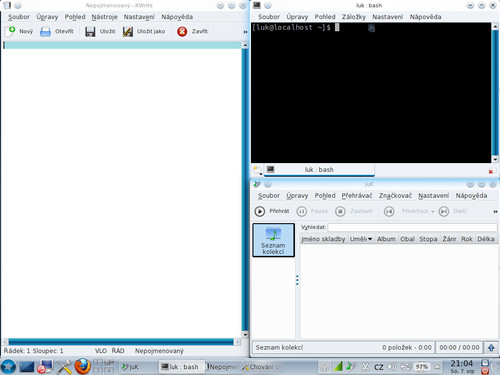Click the 00:00 / 00:00 time display
Image resolution: width=500 pixels, height=375 pixels.
coord(459,347)
